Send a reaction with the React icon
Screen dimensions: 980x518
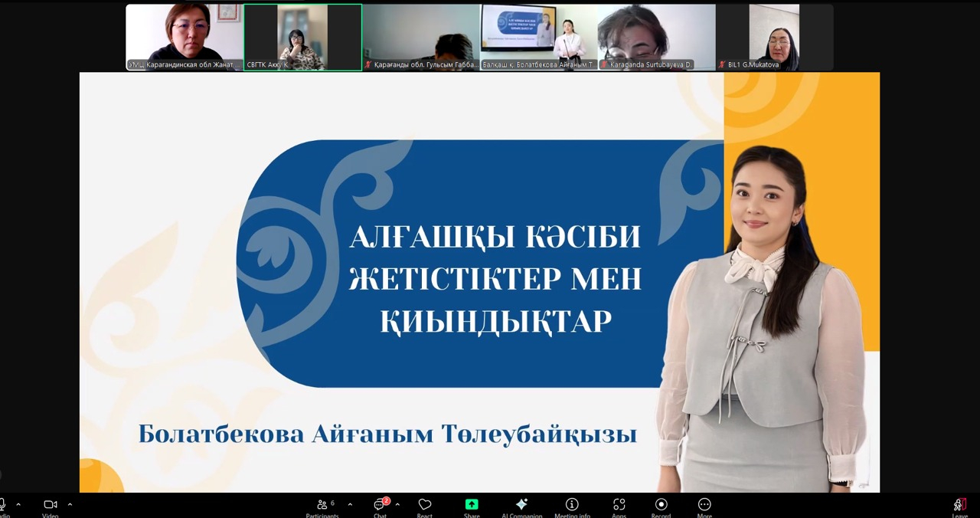point(425,505)
